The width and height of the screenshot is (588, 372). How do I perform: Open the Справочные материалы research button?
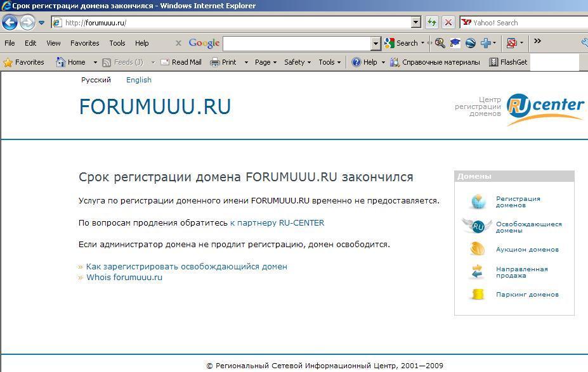click(x=435, y=62)
